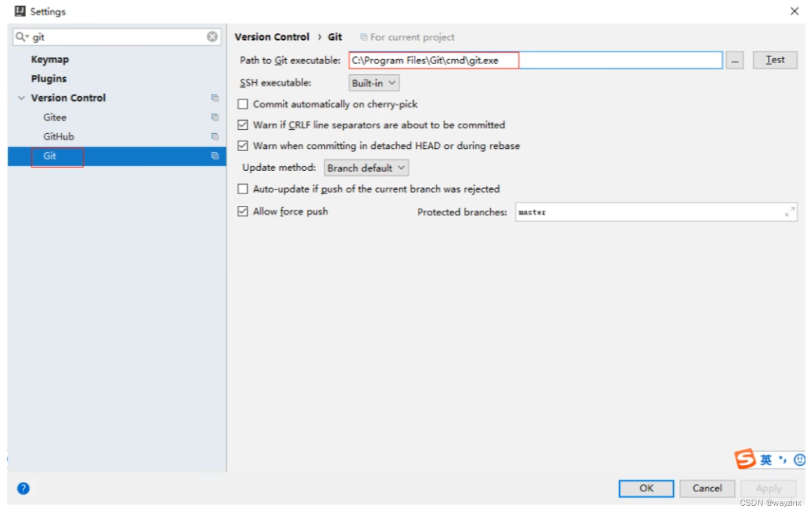Uncheck Allow force push

tap(242, 211)
